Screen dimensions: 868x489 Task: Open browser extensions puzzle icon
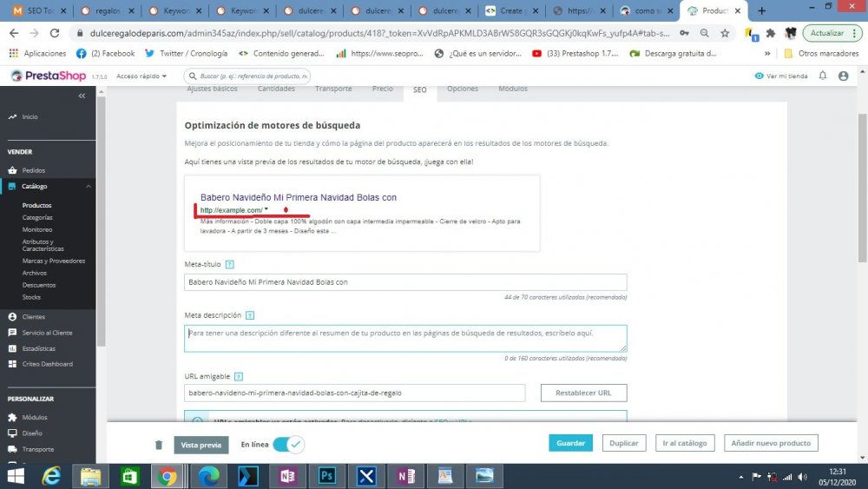point(771,33)
